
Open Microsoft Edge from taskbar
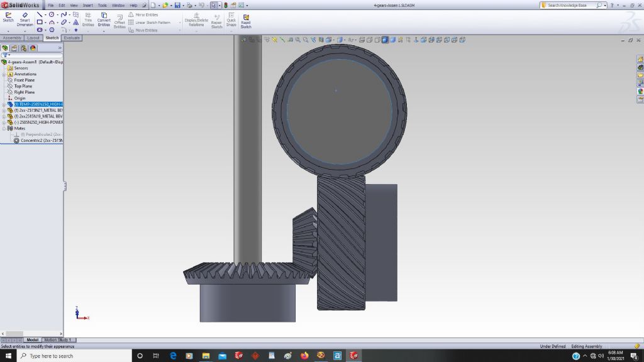(x=173, y=356)
